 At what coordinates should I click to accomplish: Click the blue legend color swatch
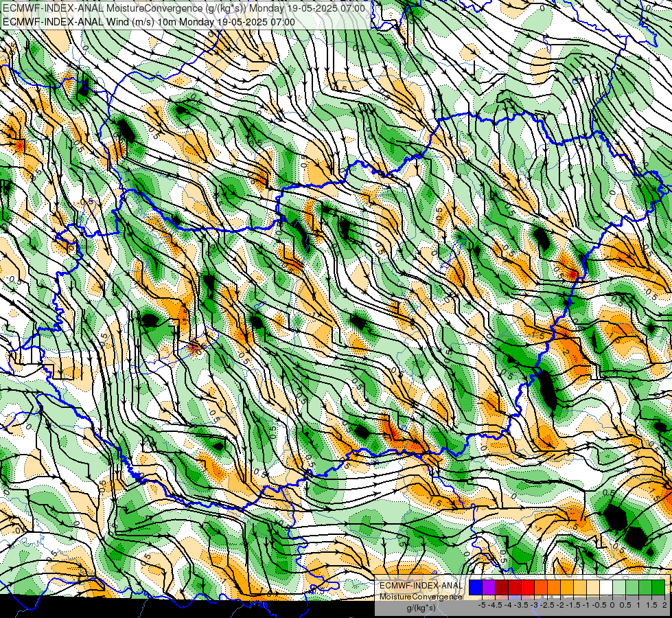coord(476,588)
